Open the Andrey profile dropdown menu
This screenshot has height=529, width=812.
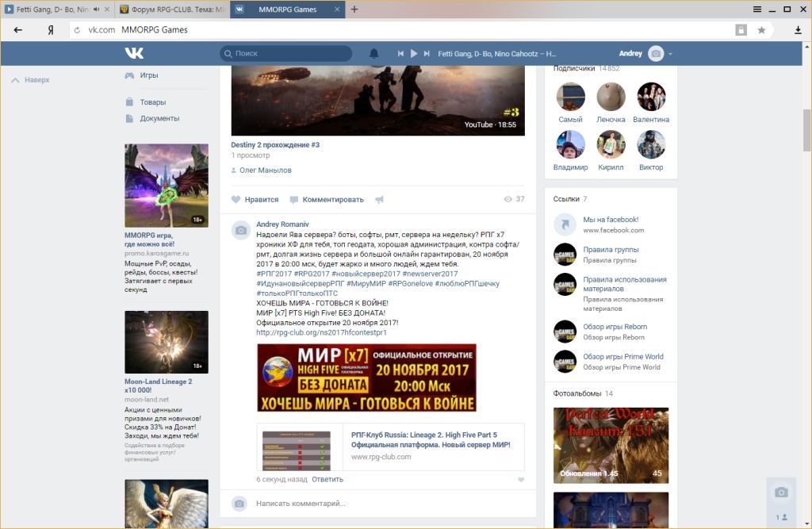coord(671,54)
